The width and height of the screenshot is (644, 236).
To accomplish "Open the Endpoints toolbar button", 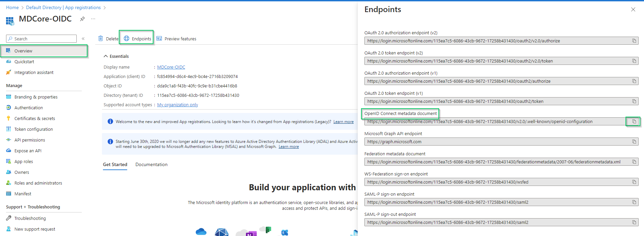I will [x=137, y=39].
